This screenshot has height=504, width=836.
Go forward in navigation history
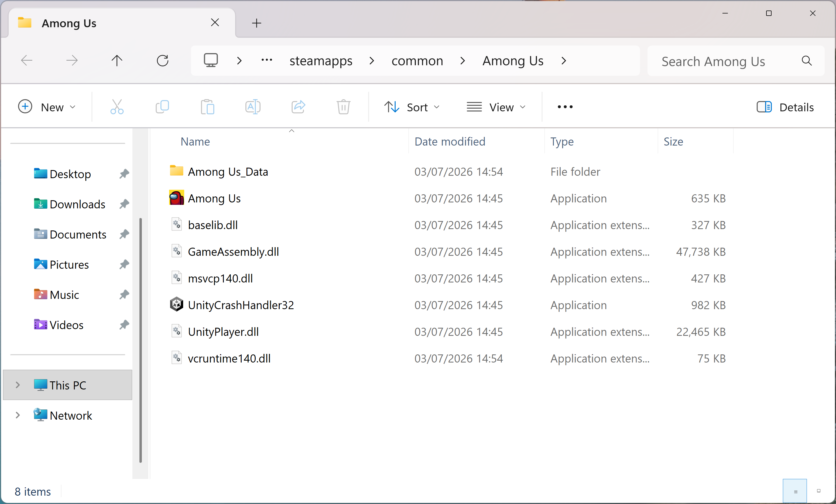point(71,61)
